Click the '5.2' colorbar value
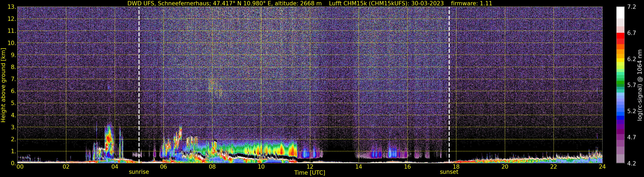The height and width of the screenshot is (177, 644). (x=632, y=111)
